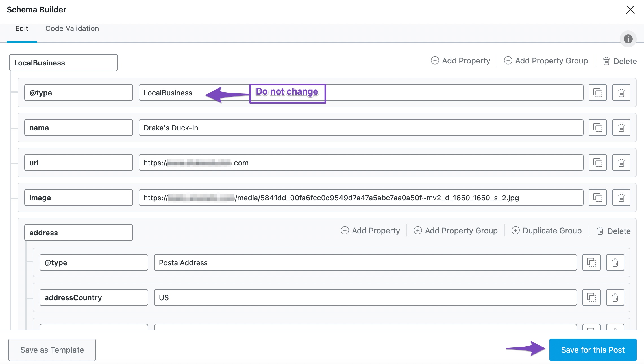Edit the US country value field
644x364 pixels.
365,297
